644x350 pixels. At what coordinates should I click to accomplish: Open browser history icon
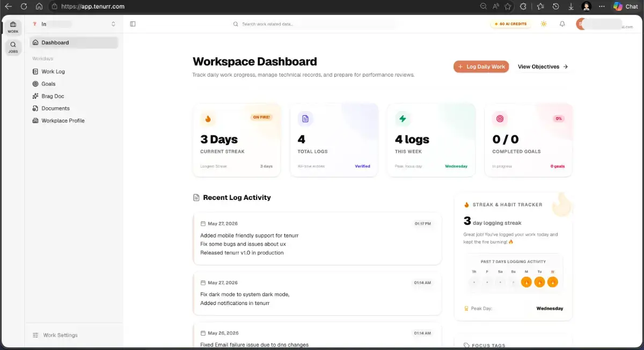pos(556,6)
